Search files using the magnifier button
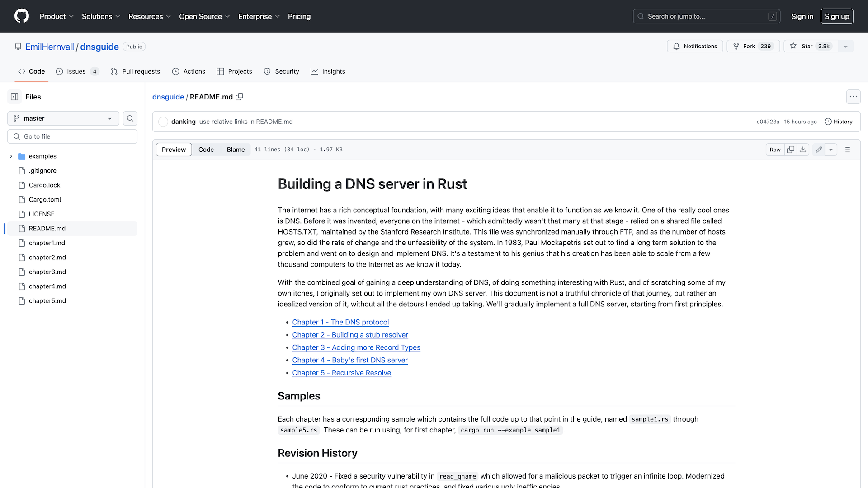The height and width of the screenshot is (488, 868). pyautogui.click(x=130, y=118)
